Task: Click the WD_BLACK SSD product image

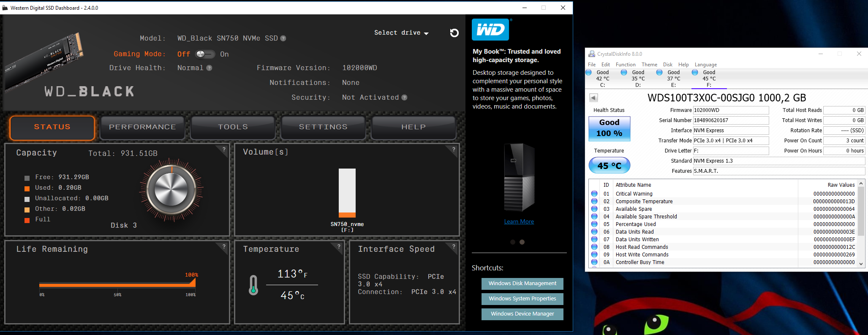Action: tap(44, 61)
